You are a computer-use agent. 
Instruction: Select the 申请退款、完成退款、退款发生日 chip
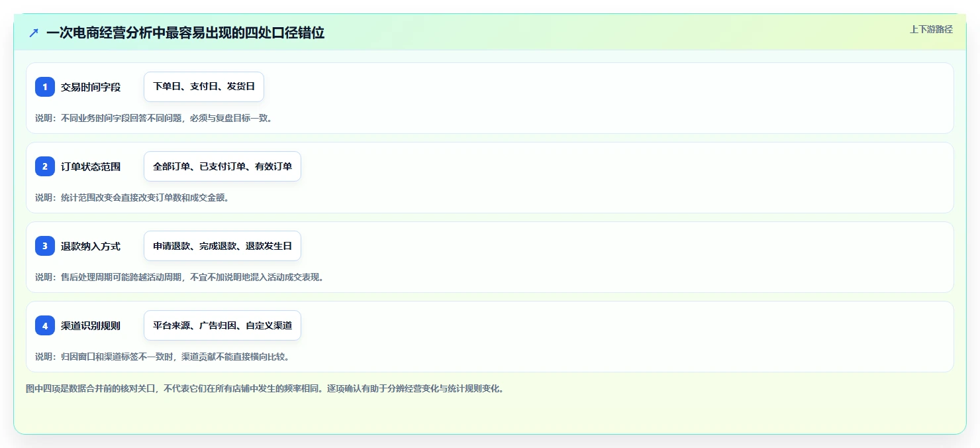(222, 246)
